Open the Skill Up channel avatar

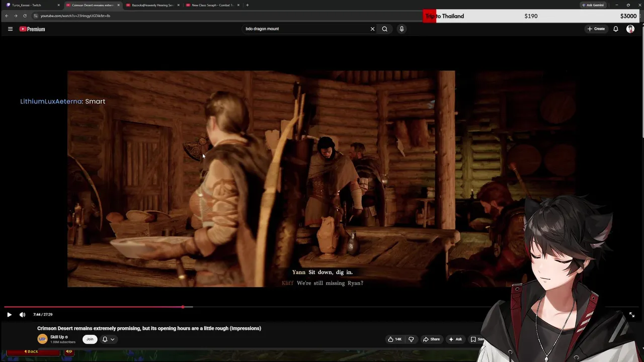pos(42,339)
